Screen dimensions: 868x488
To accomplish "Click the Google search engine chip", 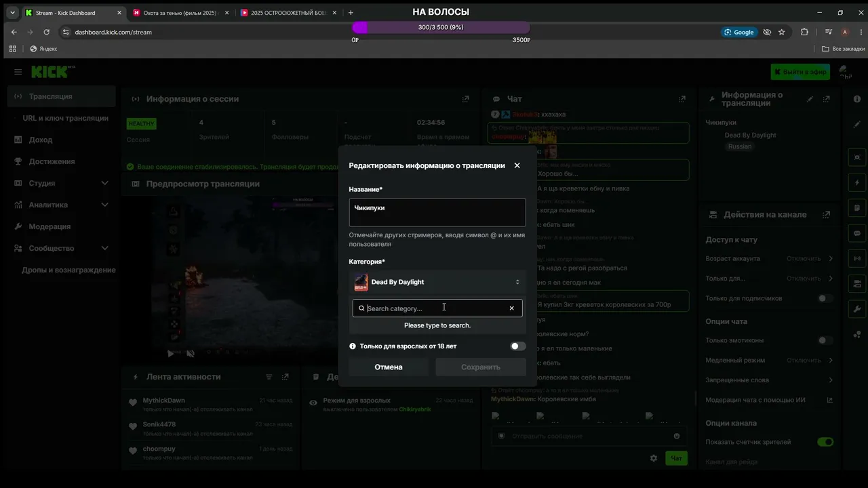I will [x=739, y=32].
